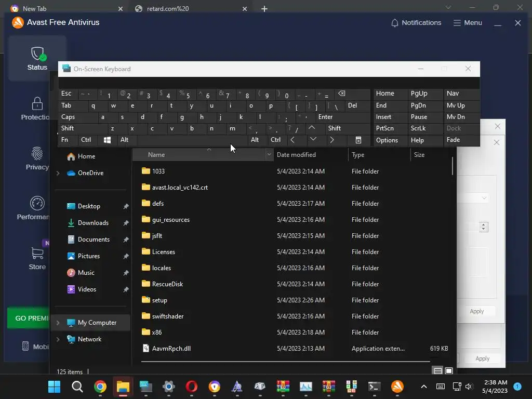Click the backspace key on On-Screen Keyboard
This screenshot has width=532, height=399.
342,94
